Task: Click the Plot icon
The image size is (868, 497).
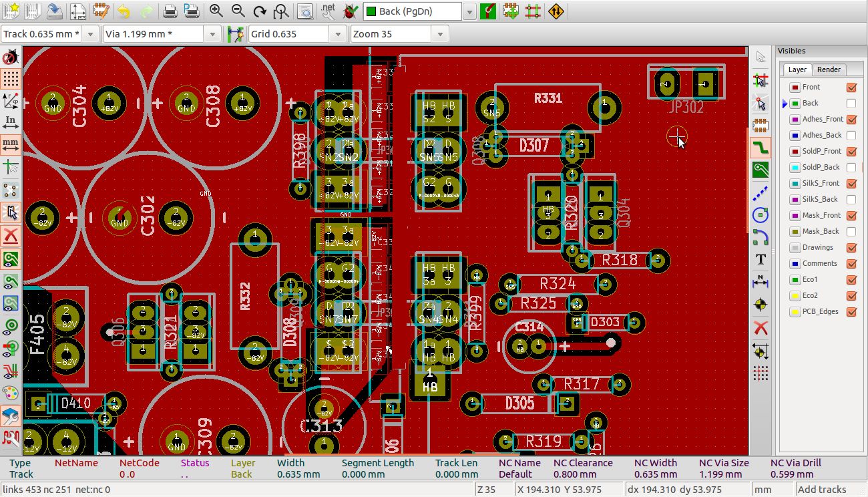Action: [191, 11]
